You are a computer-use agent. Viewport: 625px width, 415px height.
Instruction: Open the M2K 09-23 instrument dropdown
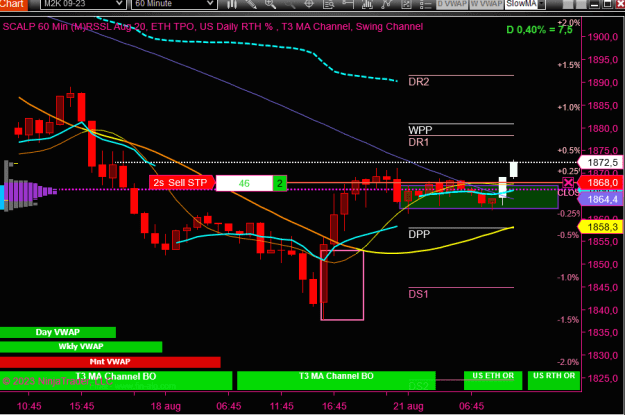[83, 4]
